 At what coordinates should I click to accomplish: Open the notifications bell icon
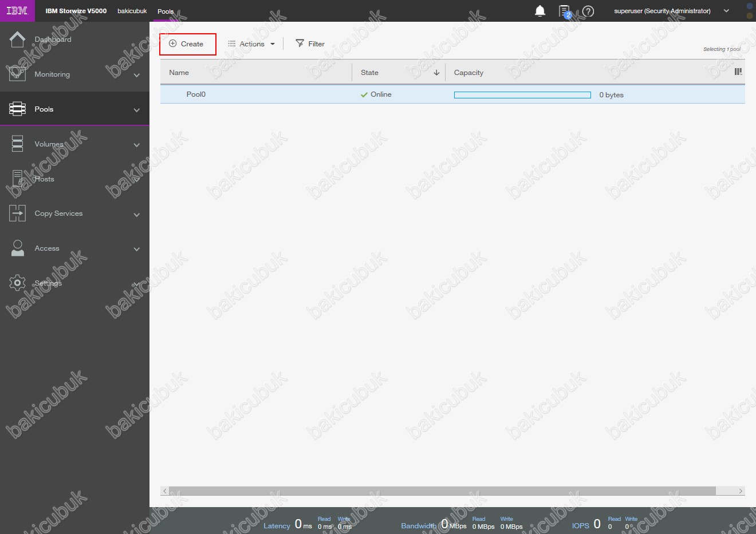[540, 11]
